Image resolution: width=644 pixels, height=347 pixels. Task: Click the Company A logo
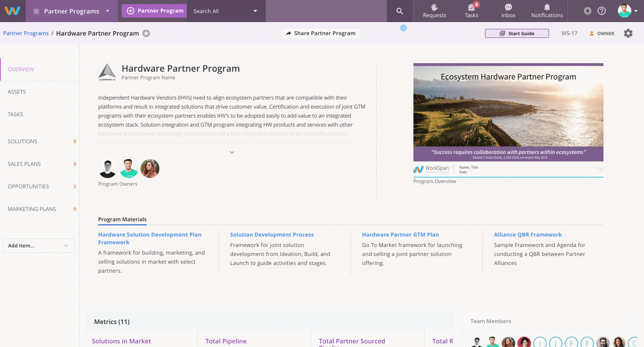click(107, 72)
